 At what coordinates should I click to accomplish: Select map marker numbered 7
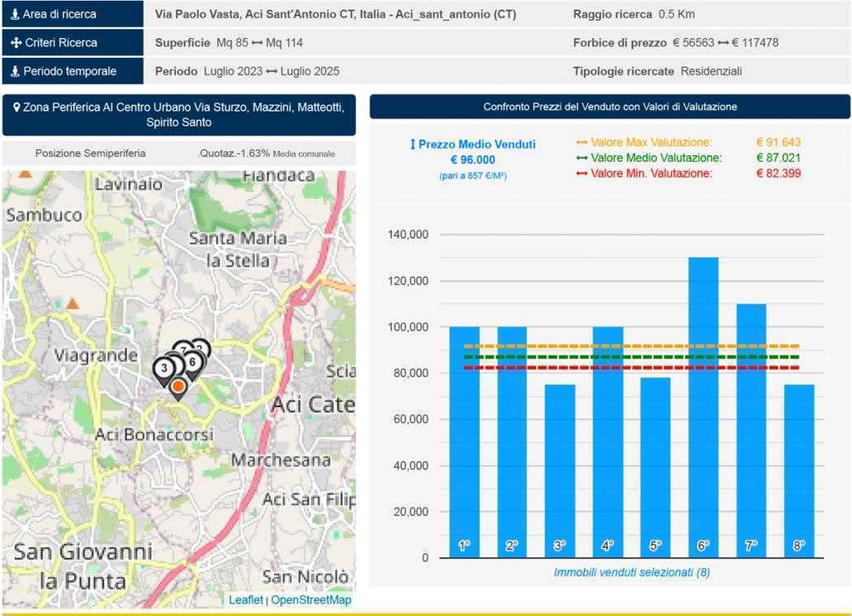click(183, 348)
